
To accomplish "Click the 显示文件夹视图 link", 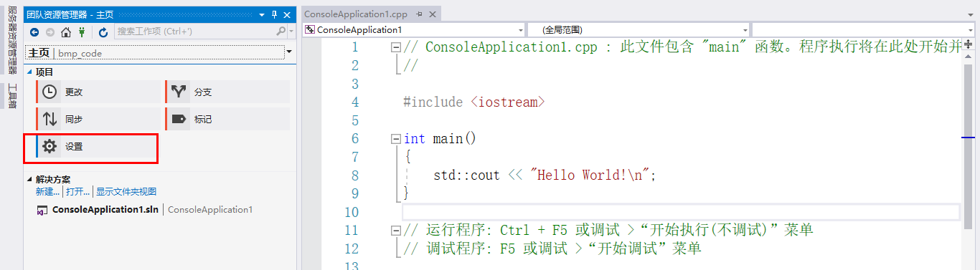I will (126, 191).
